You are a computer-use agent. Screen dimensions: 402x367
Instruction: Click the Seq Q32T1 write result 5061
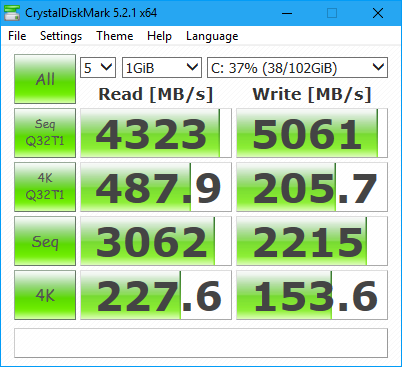(312, 133)
